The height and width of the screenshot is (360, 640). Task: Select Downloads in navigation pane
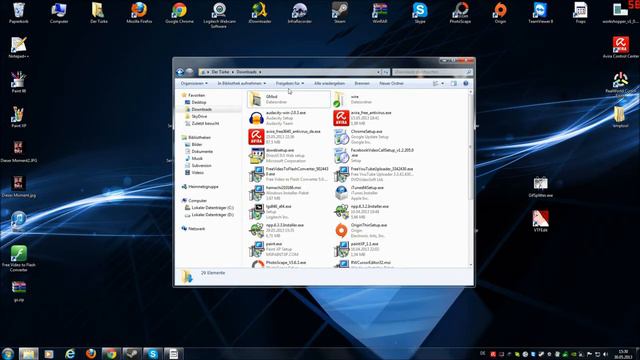[x=202, y=109]
